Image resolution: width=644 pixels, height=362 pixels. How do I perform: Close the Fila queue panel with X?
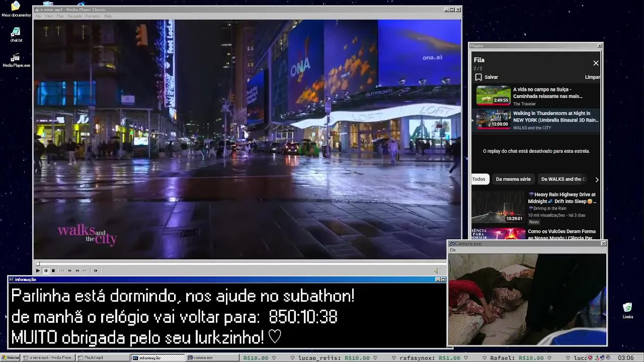[x=596, y=63]
